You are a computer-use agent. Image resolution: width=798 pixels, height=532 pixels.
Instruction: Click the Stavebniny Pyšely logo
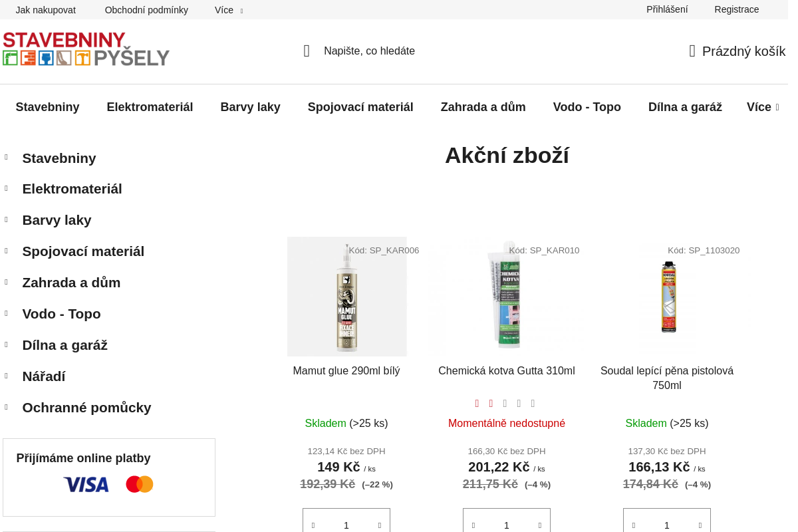[x=86, y=49]
